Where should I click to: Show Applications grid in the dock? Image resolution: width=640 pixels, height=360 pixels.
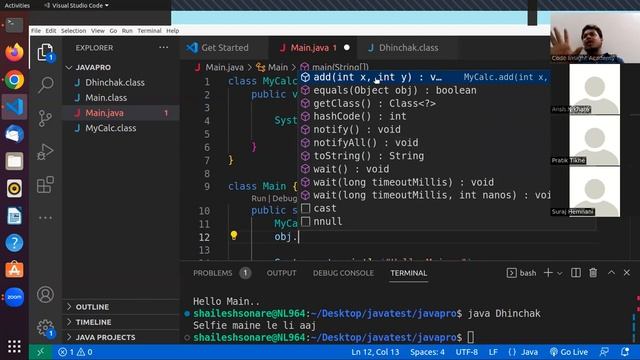pos(14,347)
